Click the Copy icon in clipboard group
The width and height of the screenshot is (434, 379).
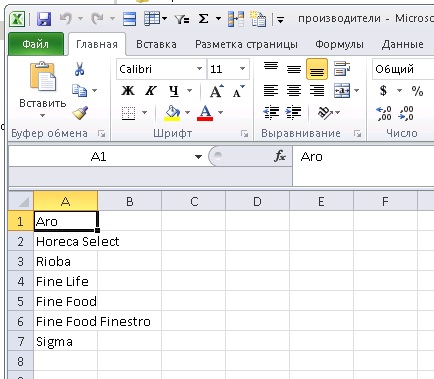tap(79, 90)
